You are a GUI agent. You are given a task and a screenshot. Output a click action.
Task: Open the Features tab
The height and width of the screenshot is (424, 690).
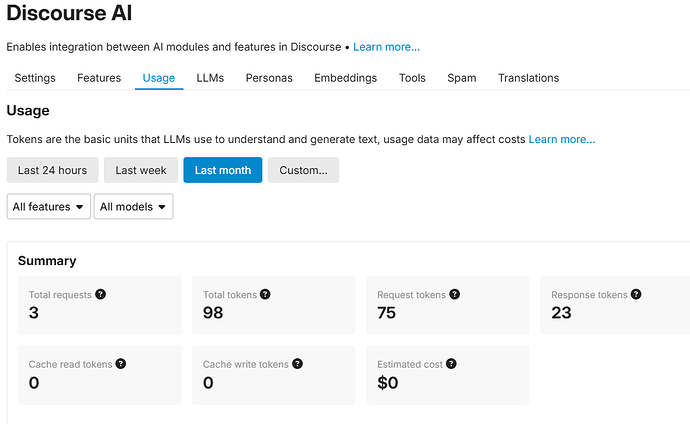click(x=99, y=78)
